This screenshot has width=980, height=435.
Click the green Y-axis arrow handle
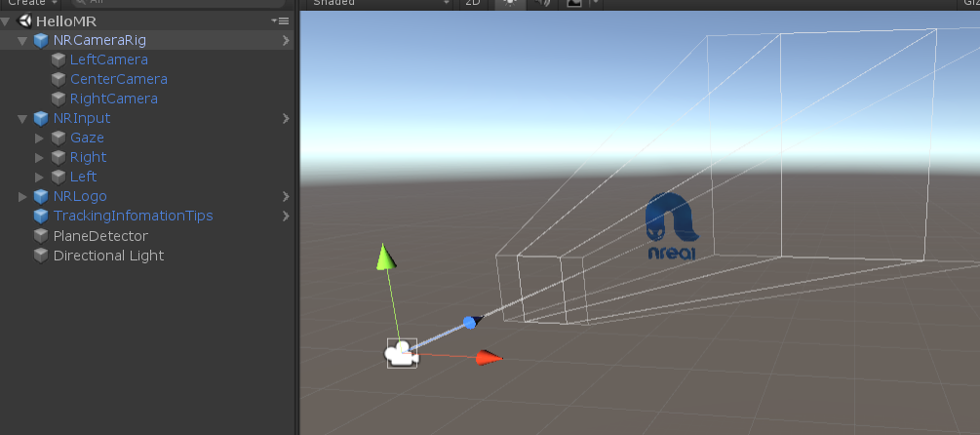(x=386, y=257)
